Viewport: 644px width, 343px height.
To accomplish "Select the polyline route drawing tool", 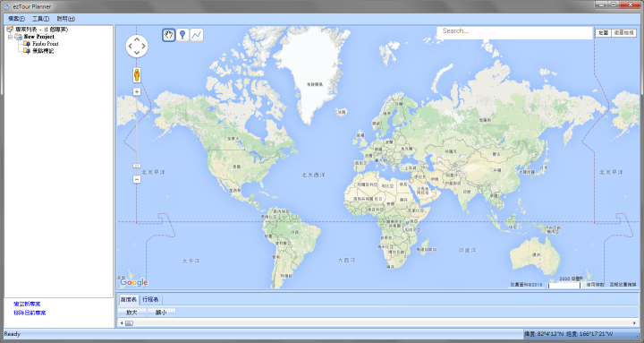I will pos(197,35).
